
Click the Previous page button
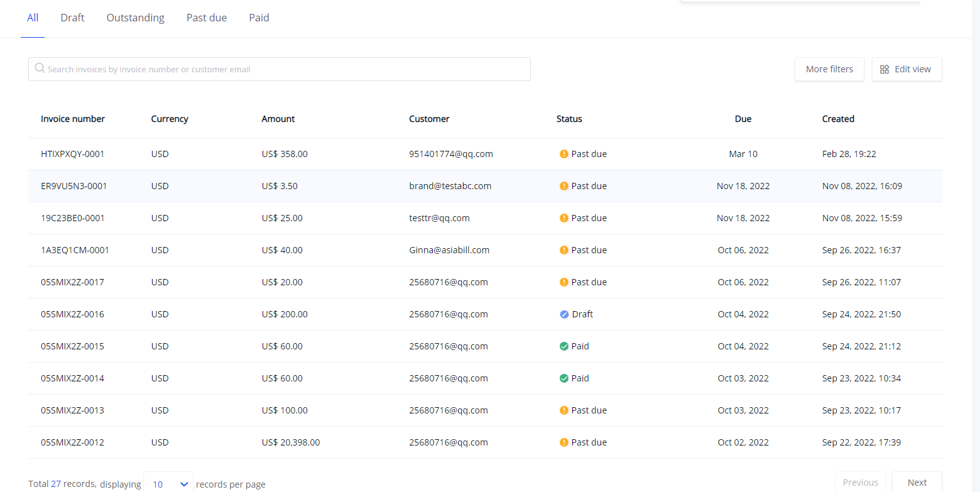[860, 483]
